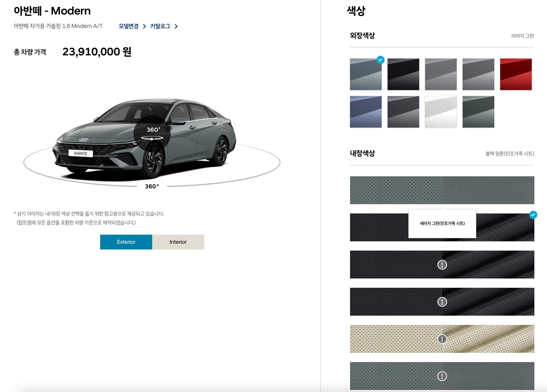Viewport: 547px width, 392px height.
Task: Click warning icon on bottom green interior
Action: coord(442,376)
